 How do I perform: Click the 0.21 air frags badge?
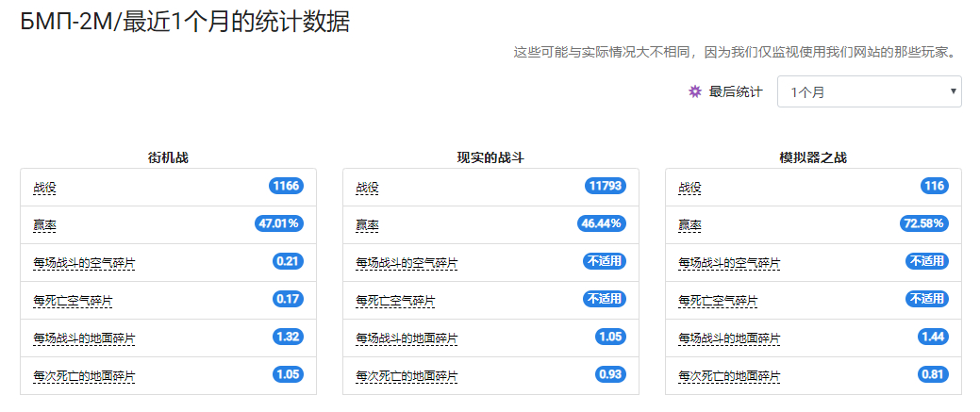point(288,261)
